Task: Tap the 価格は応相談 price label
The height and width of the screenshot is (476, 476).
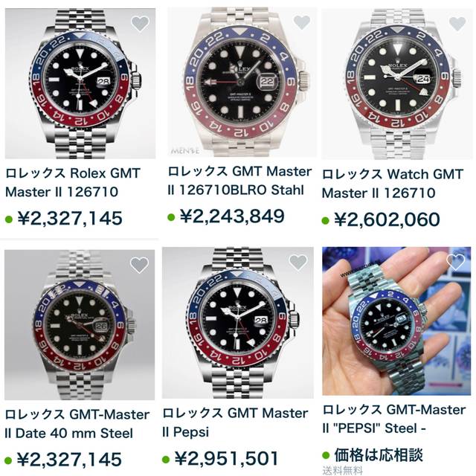Action: pos(379,455)
